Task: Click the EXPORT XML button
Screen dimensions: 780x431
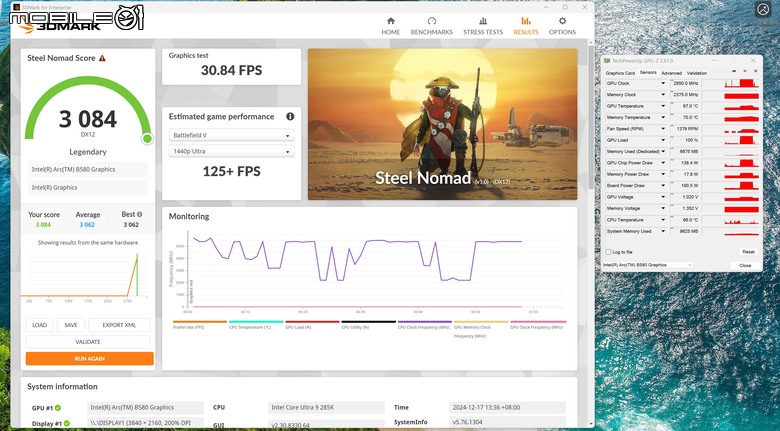Action: [119, 325]
